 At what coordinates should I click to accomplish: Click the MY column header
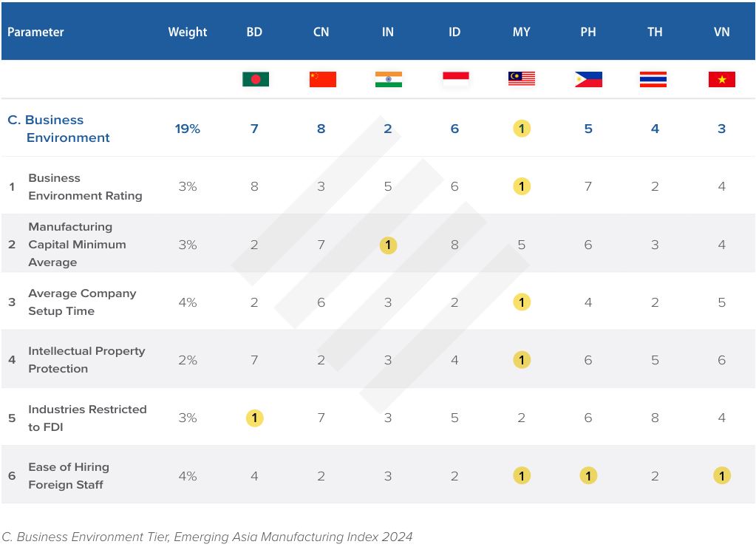521,32
